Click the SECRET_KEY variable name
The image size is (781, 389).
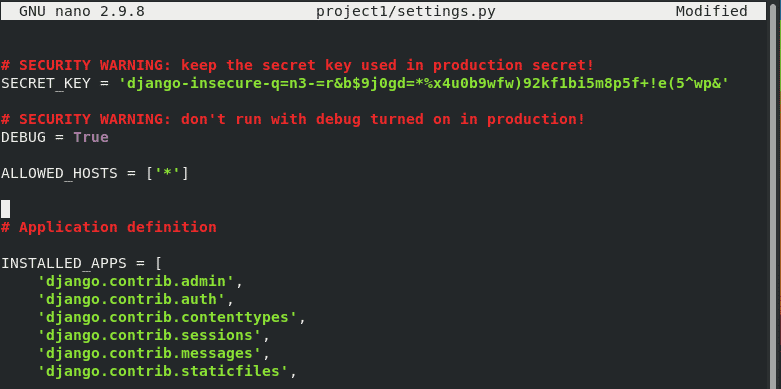[46, 83]
